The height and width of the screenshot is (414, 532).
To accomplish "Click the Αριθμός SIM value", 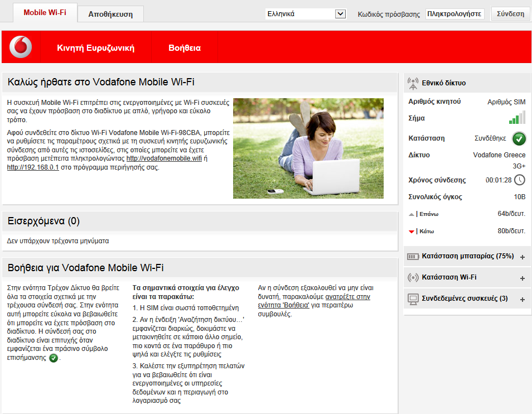I will 506,102.
